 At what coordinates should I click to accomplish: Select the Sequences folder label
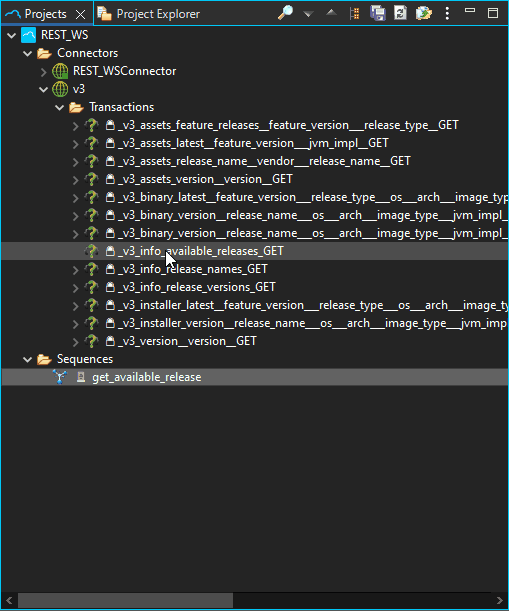85,359
